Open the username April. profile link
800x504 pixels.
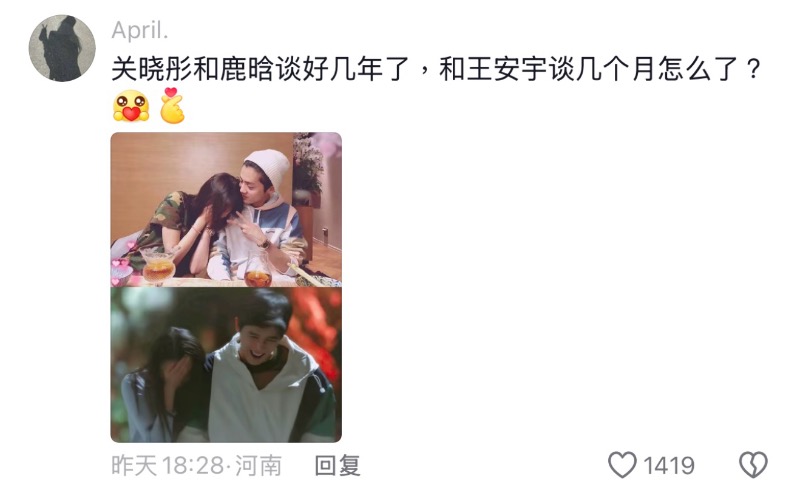click(x=140, y=30)
